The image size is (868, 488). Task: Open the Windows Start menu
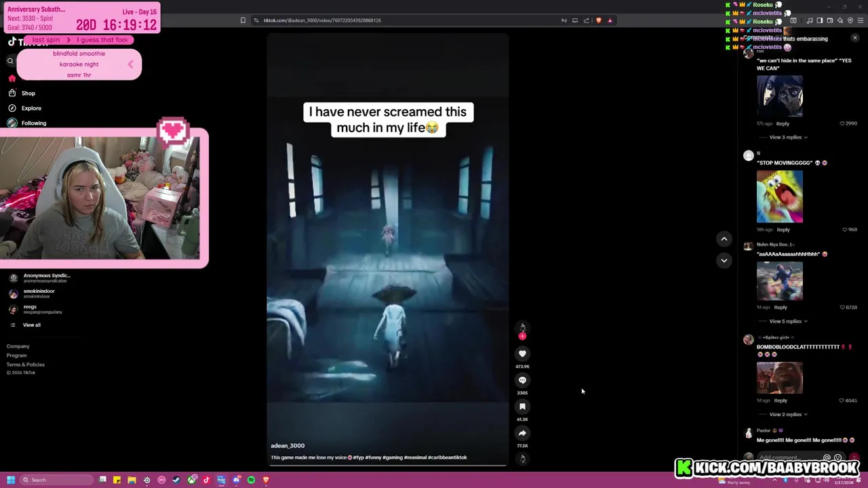pos(11,480)
